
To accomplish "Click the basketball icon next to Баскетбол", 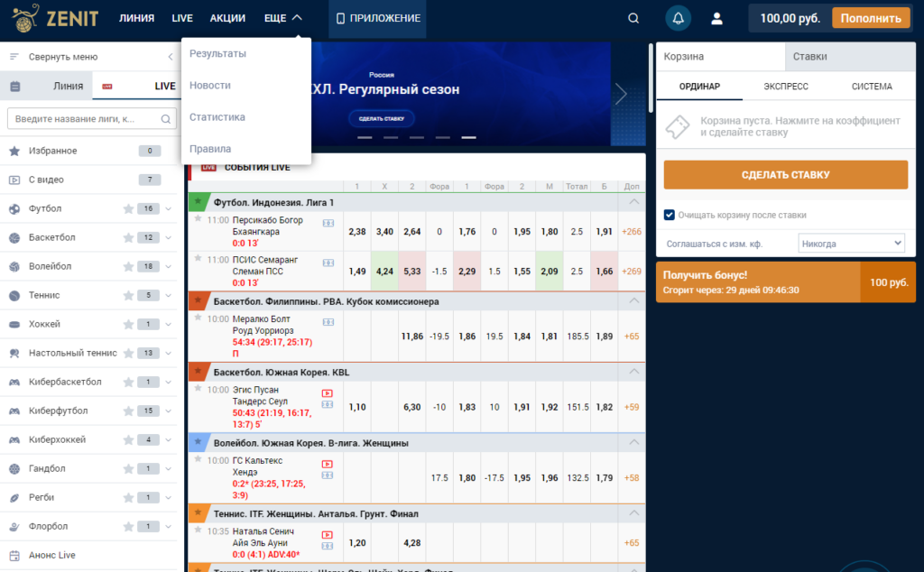I will (x=14, y=237).
